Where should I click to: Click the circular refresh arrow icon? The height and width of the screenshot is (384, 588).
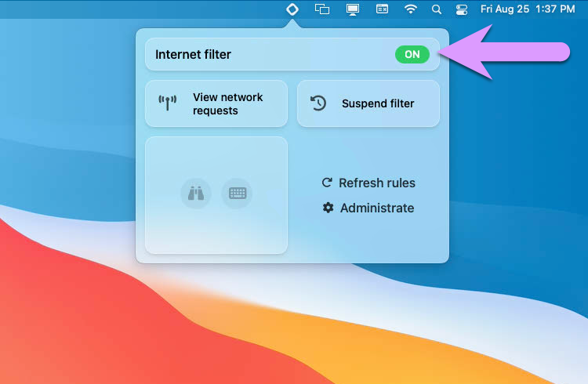point(327,183)
